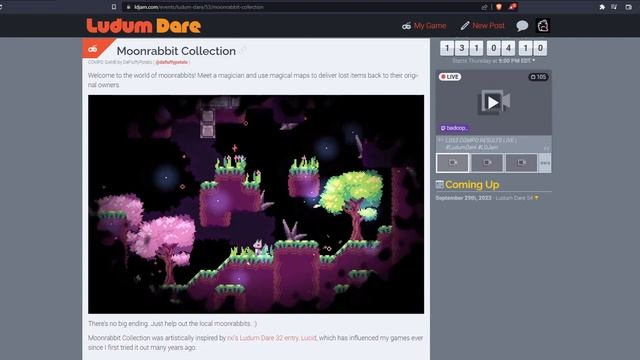Click the Moonrabbit Collection title
640x360 pixels.
176,51
